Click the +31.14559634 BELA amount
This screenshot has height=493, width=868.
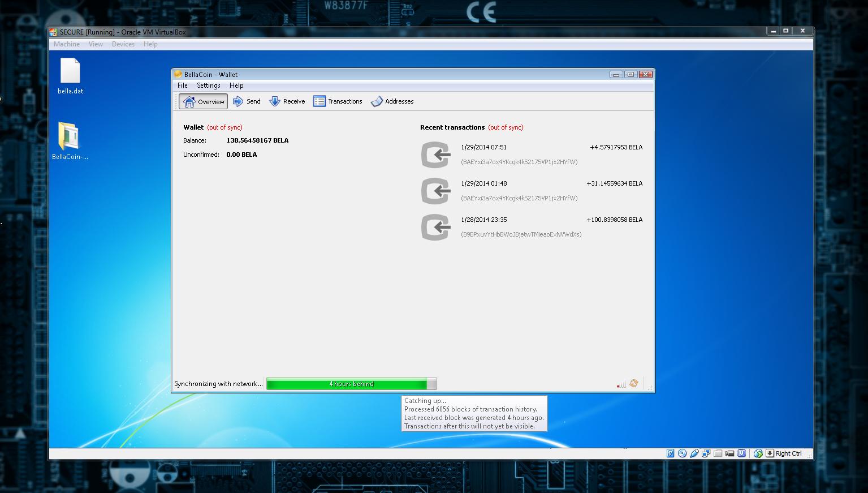(x=614, y=183)
